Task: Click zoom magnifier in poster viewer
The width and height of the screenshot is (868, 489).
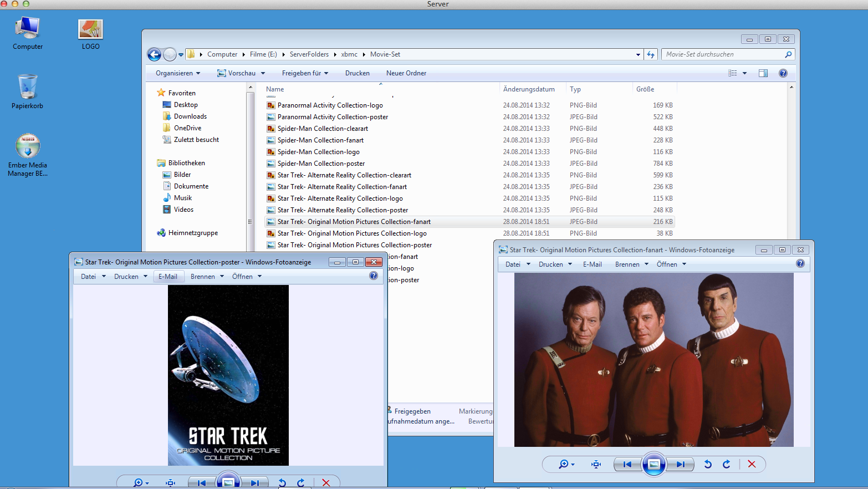Action: coord(138,483)
